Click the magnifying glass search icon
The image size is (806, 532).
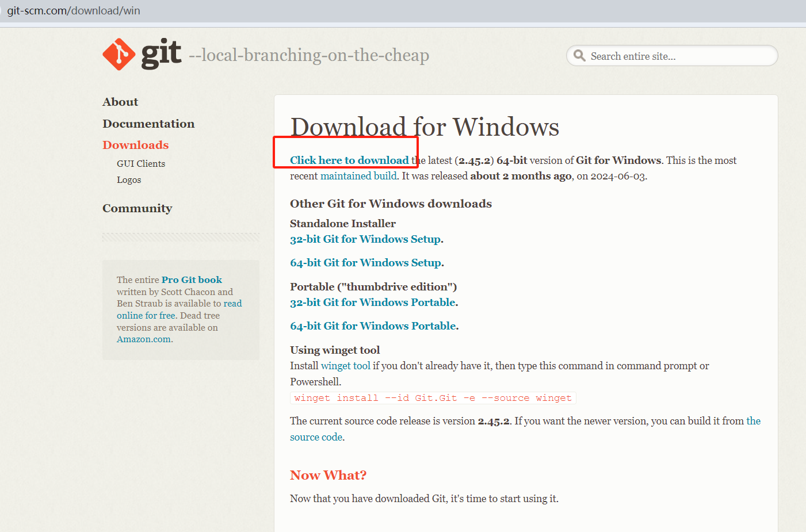pos(579,56)
